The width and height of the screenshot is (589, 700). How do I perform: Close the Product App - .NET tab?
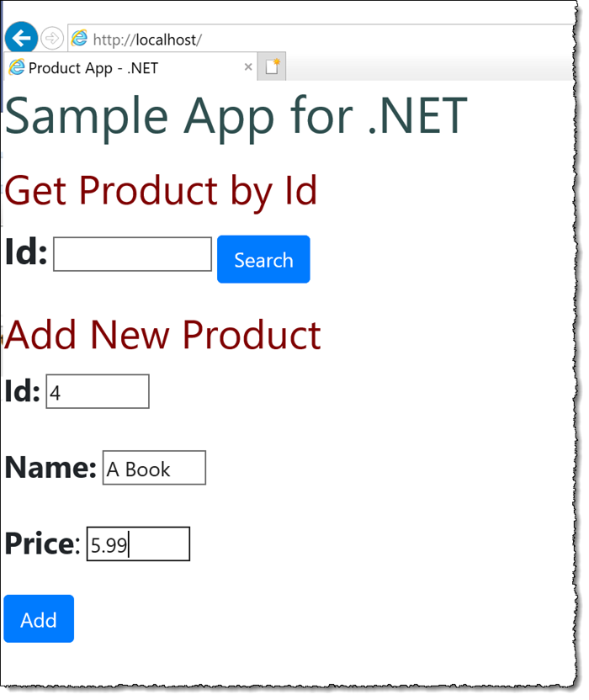point(248,67)
